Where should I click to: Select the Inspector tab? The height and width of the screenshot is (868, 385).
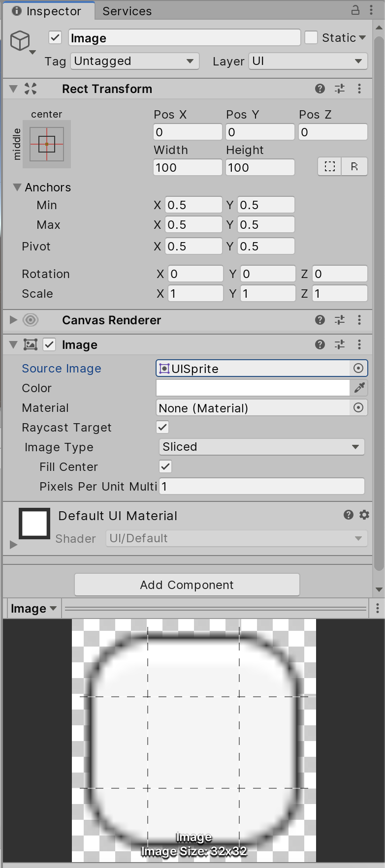[x=47, y=11]
